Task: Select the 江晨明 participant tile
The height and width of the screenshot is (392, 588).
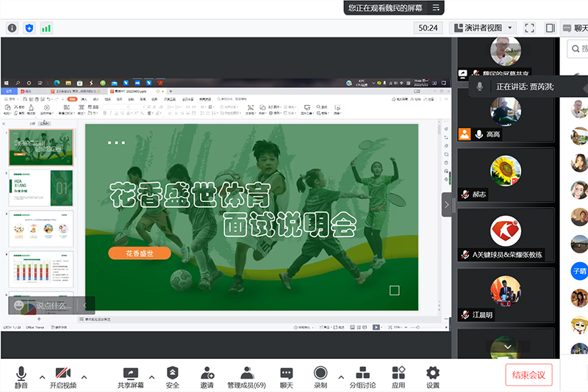Action: [506, 295]
